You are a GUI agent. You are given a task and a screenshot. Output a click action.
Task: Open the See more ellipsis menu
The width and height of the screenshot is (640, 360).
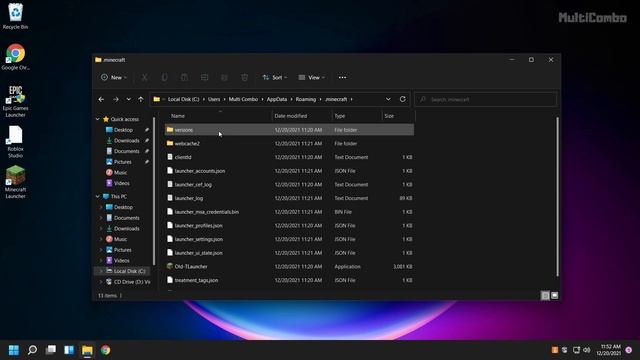point(342,77)
